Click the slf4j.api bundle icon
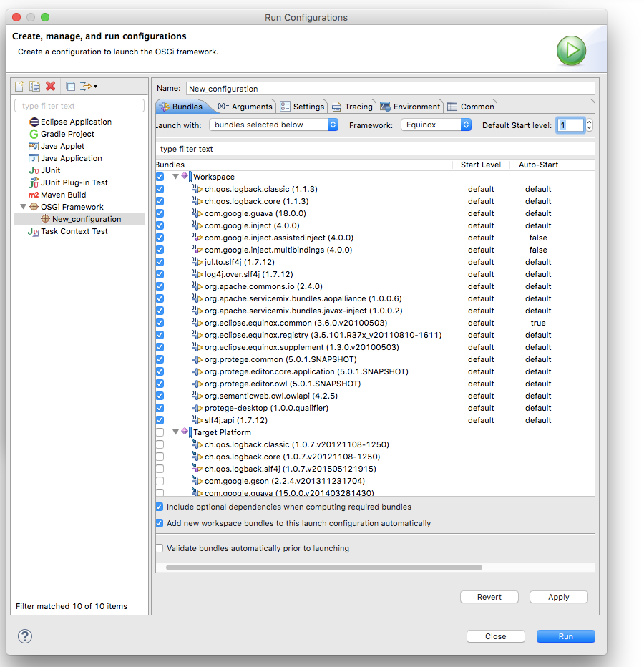644x667 pixels. 197,420
